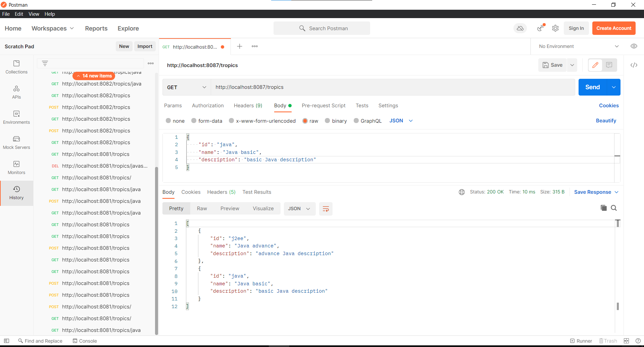The height and width of the screenshot is (347, 644).
Task: Open tab options ellipsis menu
Action: pyautogui.click(x=255, y=46)
